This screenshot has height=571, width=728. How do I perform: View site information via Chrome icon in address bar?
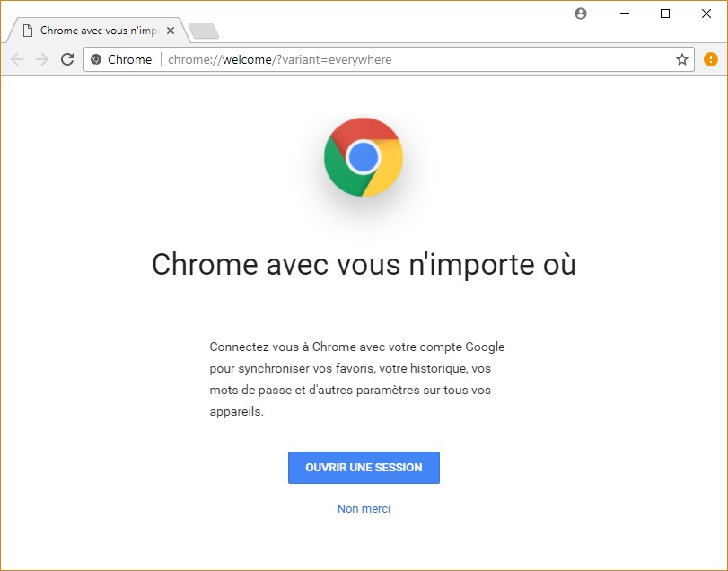[x=97, y=59]
